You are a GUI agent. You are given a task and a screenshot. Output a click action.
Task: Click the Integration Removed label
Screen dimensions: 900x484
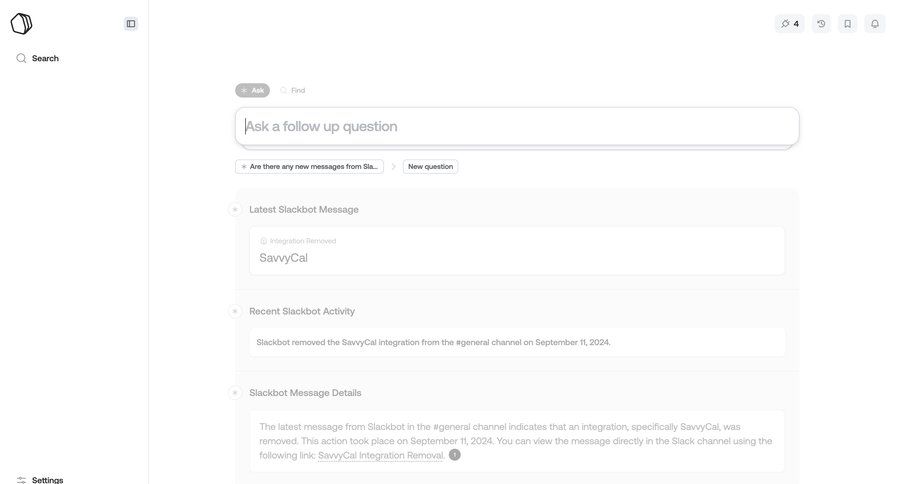click(302, 241)
